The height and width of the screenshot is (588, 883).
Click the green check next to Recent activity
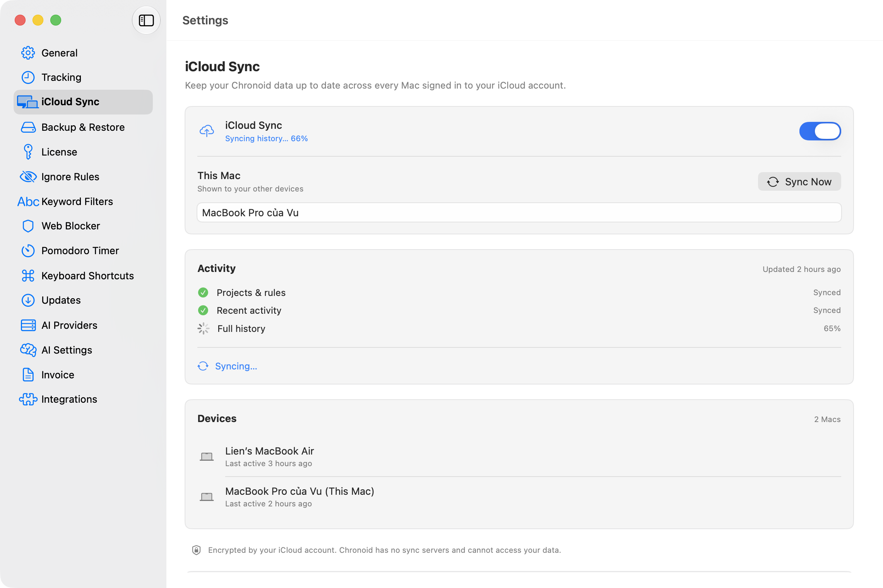point(203,310)
